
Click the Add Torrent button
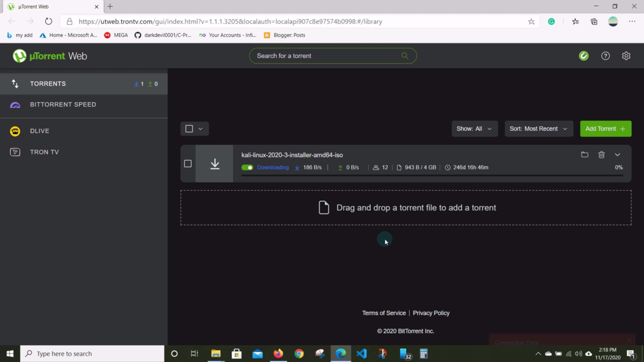click(x=606, y=128)
